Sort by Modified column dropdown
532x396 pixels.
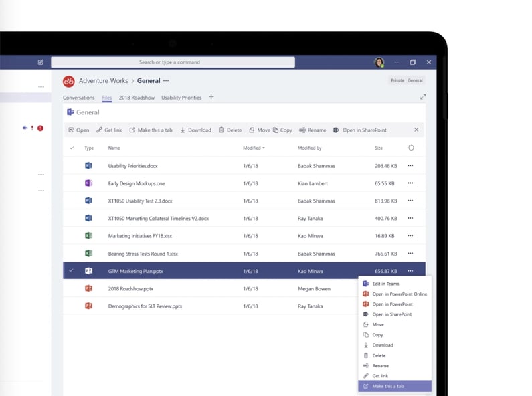pos(254,148)
